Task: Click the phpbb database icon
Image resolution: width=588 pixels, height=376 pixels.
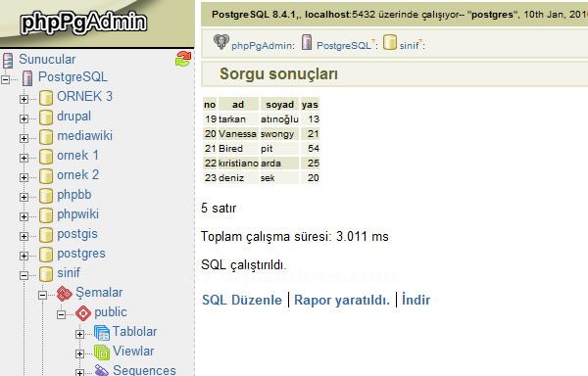Action: click(46, 196)
